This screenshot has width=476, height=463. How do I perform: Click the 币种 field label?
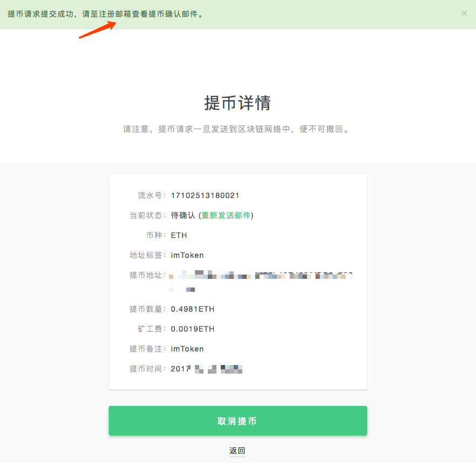click(x=155, y=235)
